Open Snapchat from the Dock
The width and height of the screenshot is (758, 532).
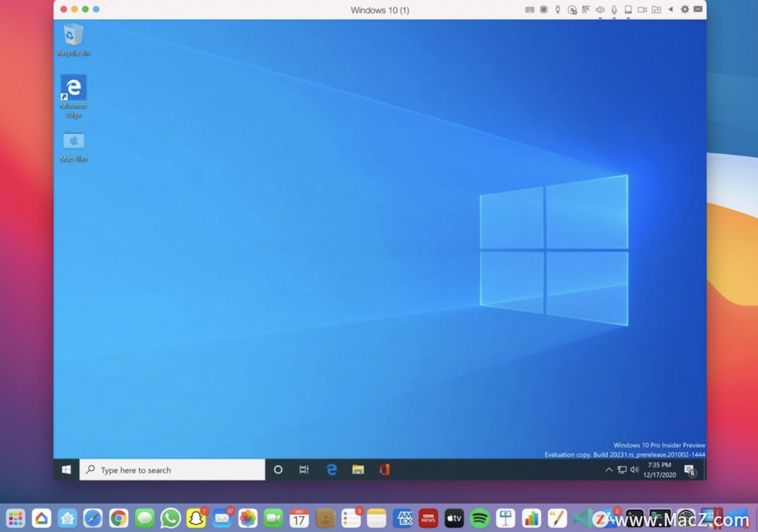tap(196, 519)
